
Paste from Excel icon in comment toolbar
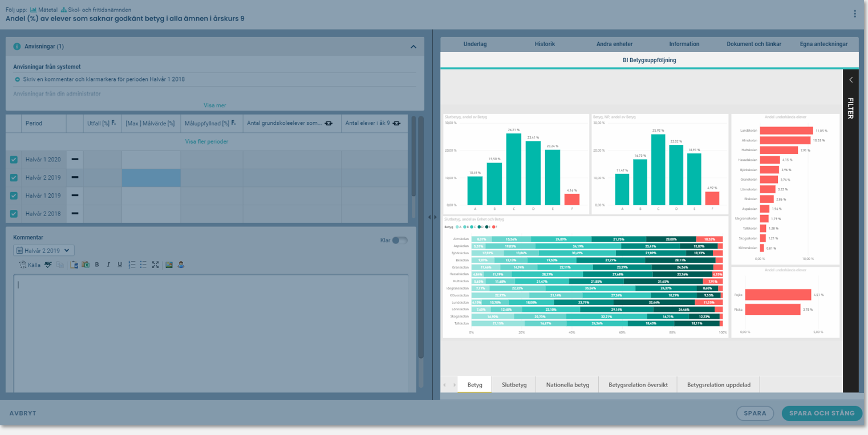coord(86,265)
